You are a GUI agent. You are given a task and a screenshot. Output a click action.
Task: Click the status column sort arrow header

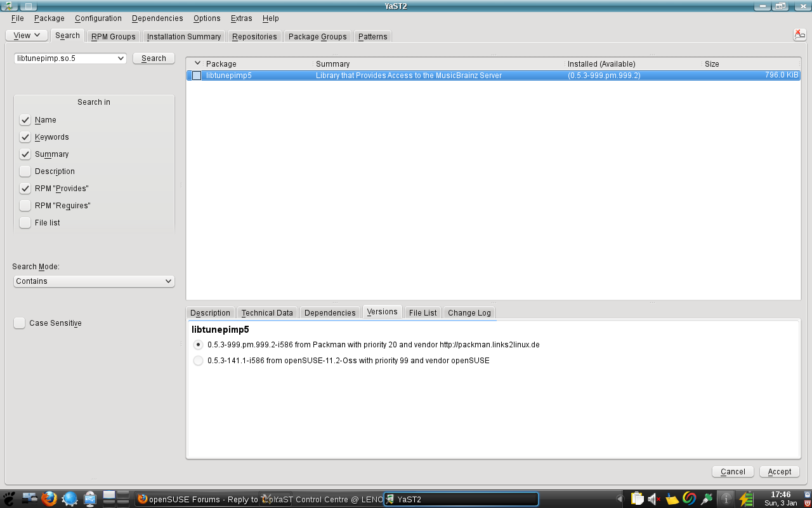[x=197, y=63]
